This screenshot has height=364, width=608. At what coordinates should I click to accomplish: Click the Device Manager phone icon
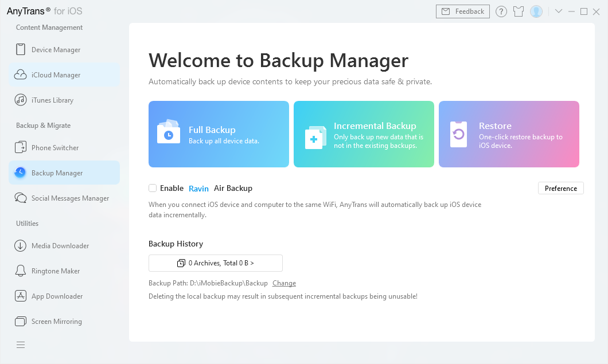click(21, 50)
